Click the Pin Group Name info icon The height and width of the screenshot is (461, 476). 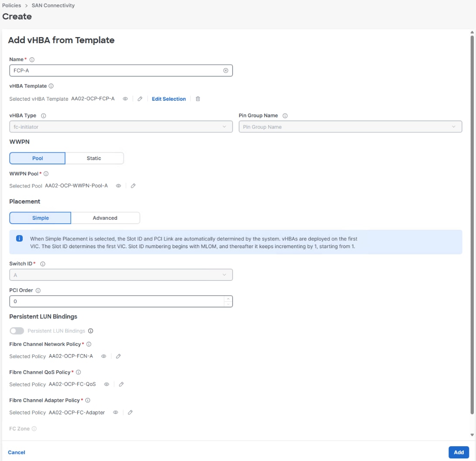coord(285,116)
